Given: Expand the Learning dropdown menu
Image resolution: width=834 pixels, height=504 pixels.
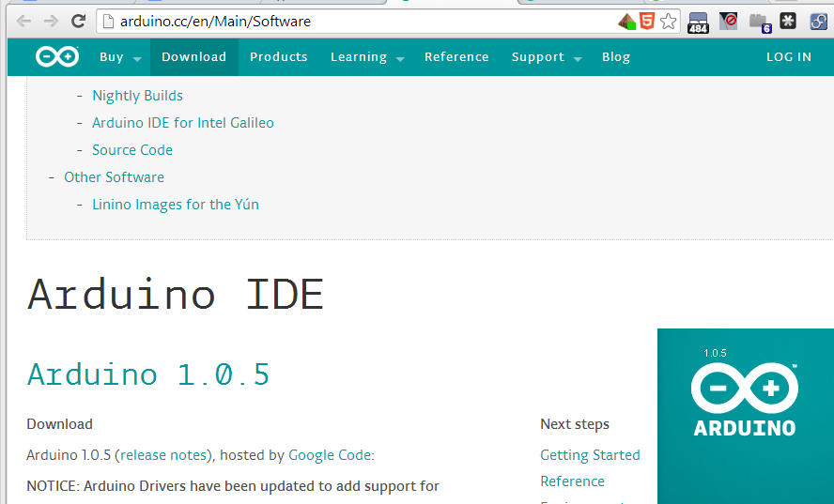Looking at the screenshot, I should click(366, 57).
